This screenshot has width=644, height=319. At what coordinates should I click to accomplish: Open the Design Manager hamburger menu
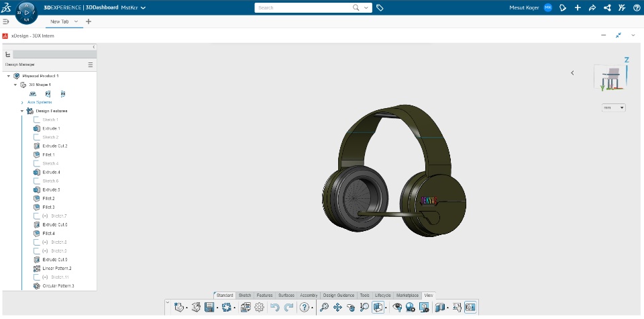click(x=91, y=64)
